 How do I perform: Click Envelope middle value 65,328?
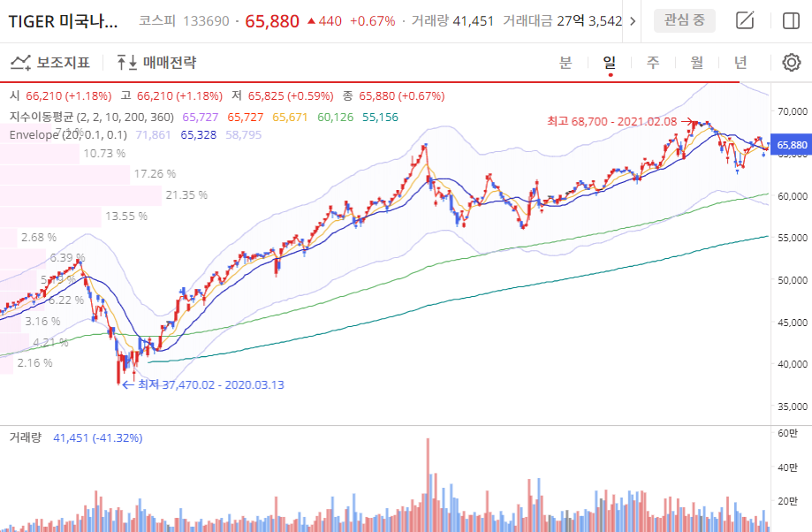198,134
